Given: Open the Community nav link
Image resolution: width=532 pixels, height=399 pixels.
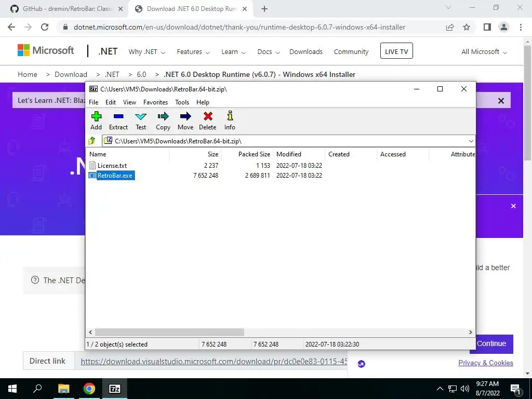Looking at the screenshot, I should coord(351,52).
